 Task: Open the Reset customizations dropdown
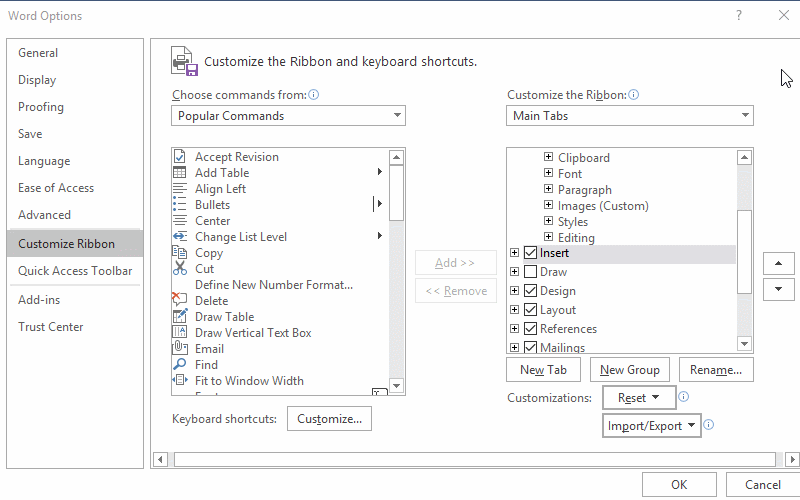tap(639, 397)
